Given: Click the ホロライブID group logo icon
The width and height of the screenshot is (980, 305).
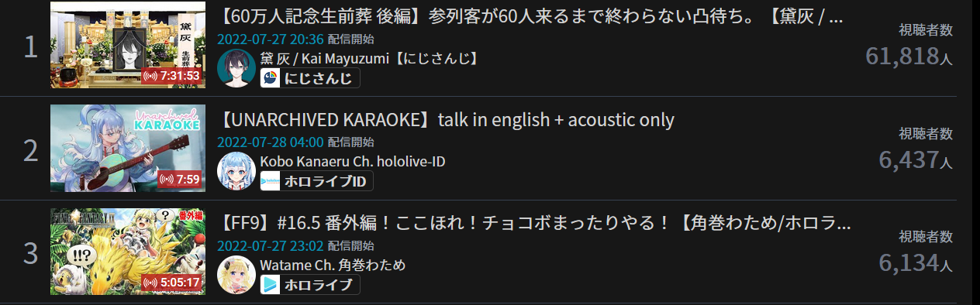Looking at the screenshot, I should [x=270, y=181].
